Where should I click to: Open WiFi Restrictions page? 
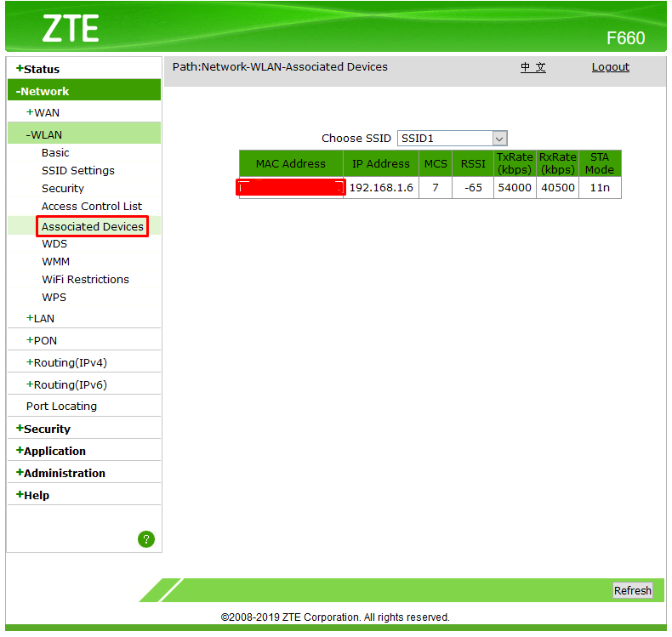click(x=85, y=279)
